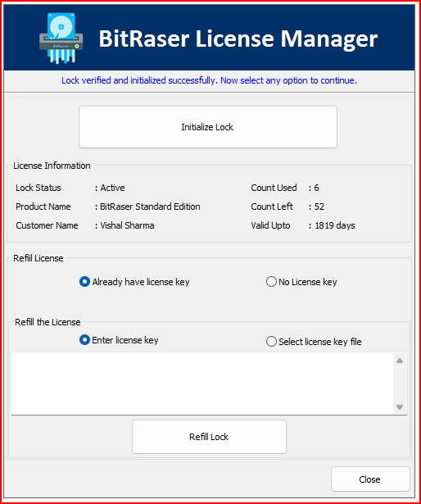
Task: Click the Count Used value 6
Action: pos(316,188)
